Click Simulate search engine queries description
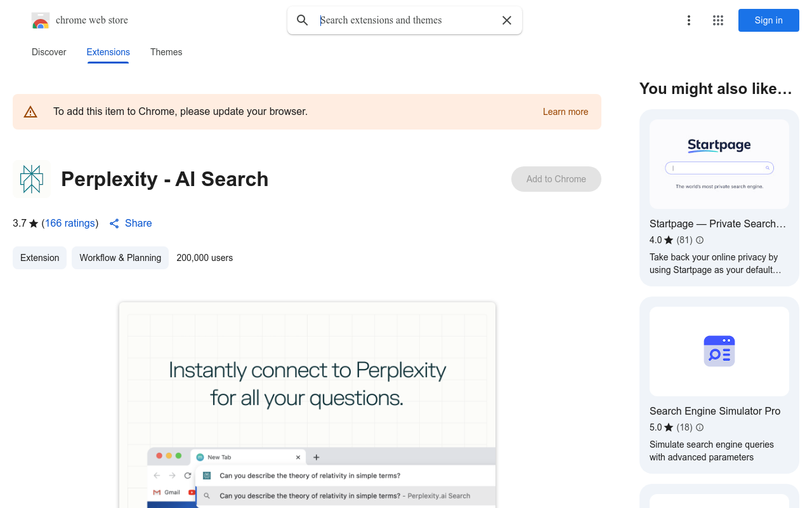 712,451
